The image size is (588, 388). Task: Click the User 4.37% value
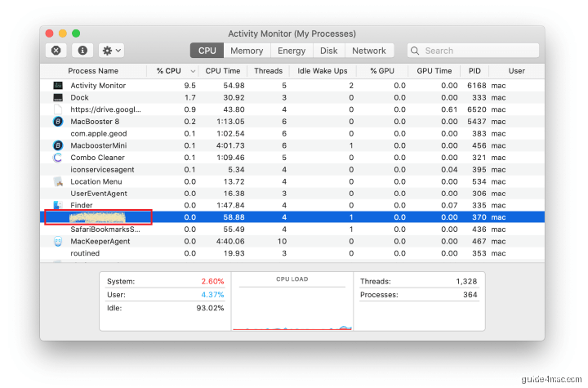coord(212,295)
